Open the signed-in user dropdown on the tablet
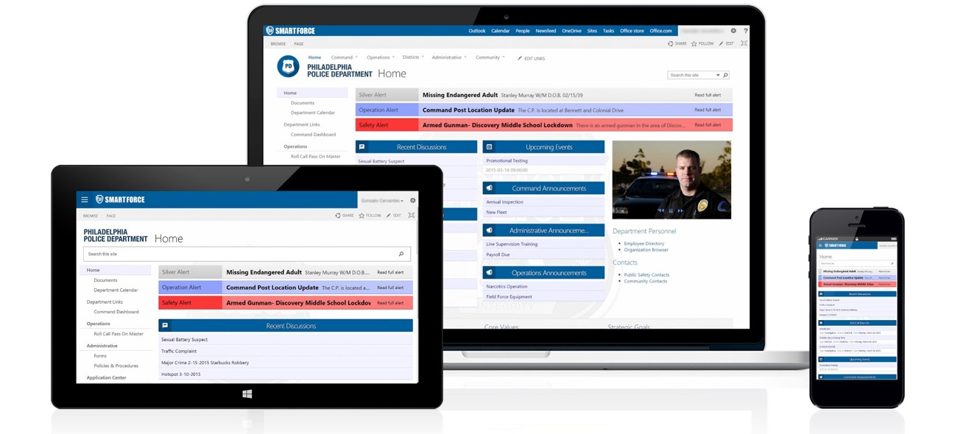Viewport: 980px width, 434px height. (382, 201)
